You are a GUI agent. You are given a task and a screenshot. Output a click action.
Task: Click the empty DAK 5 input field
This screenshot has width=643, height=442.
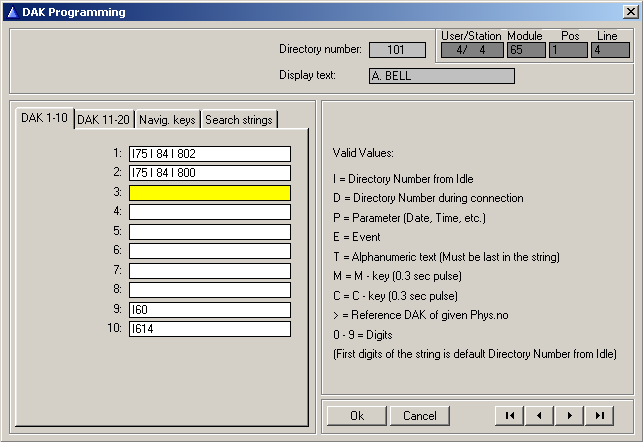pos(209,232)
